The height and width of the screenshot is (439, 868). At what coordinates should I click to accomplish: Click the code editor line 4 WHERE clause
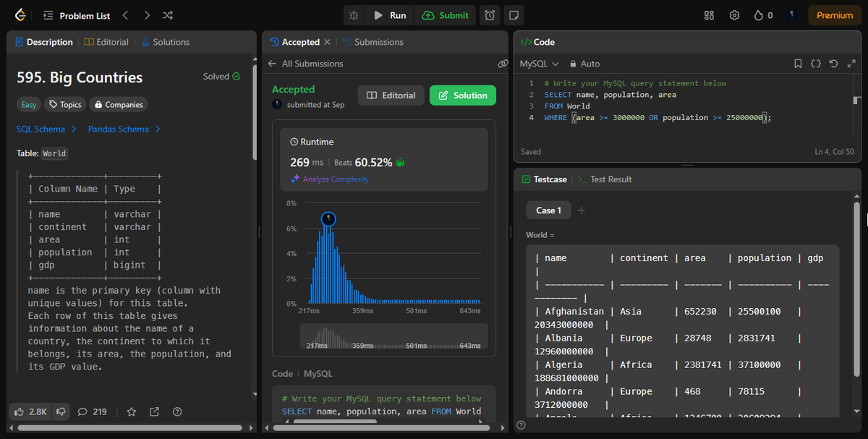pyautogui.click(x=658, y=117)
